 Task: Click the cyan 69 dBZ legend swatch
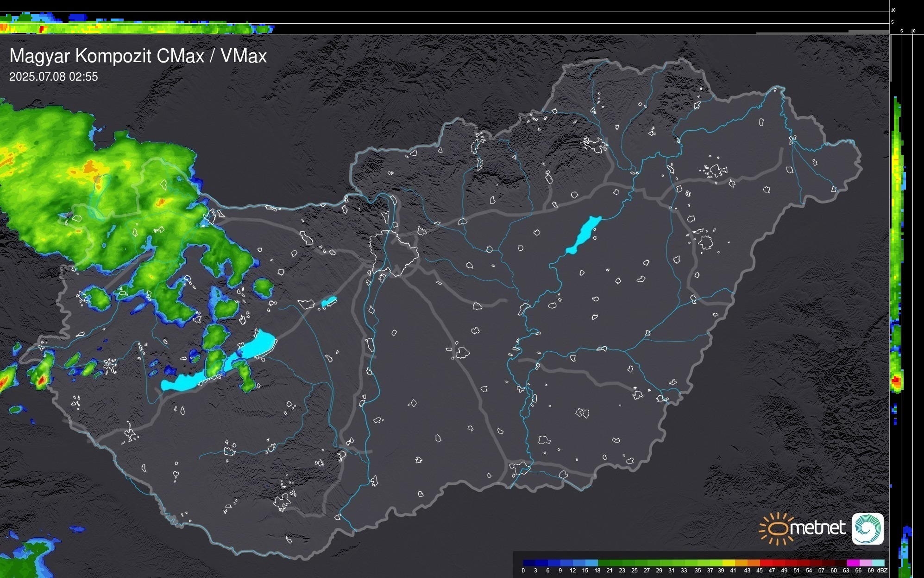pyautogui.click(x=878, y=563)
